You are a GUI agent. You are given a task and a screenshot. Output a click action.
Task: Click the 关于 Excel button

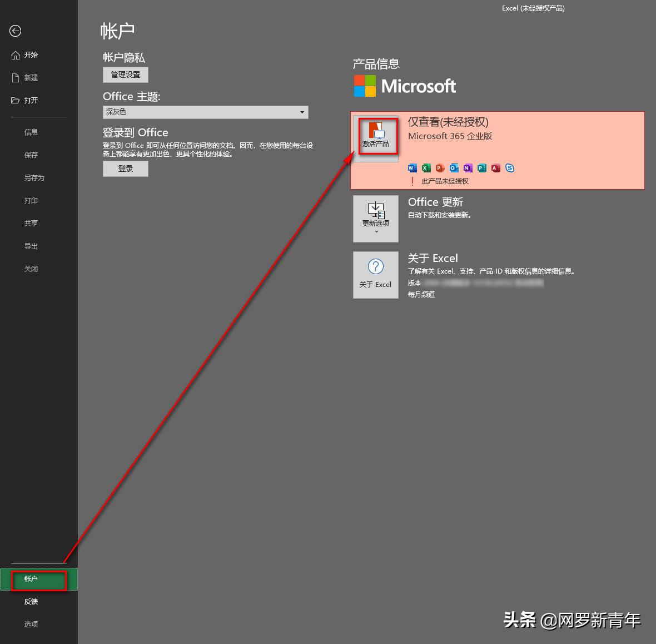(x=375, y=275)
